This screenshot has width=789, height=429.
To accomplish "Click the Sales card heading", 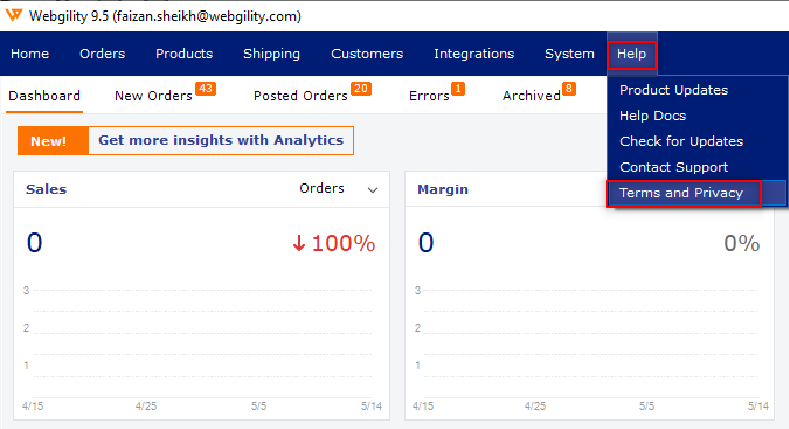I will pyautogui.click(x=46, y=189).
